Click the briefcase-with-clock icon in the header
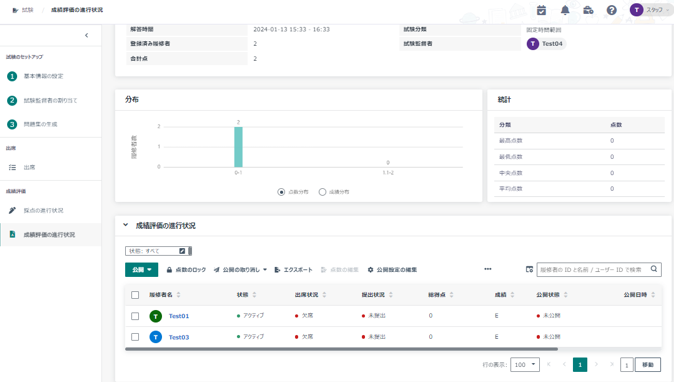This screenshot has width=674, height=382. [x=588, y=10]
